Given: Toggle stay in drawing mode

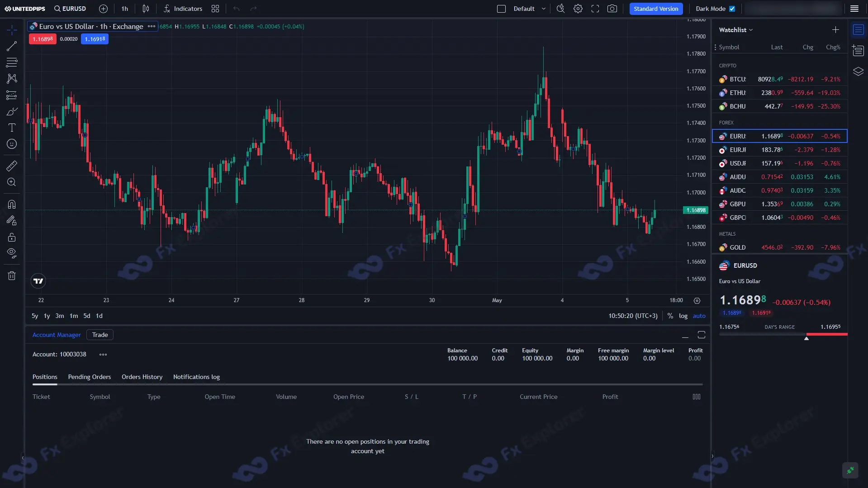Looking at the screenshot, I should [x=12, y=221].
